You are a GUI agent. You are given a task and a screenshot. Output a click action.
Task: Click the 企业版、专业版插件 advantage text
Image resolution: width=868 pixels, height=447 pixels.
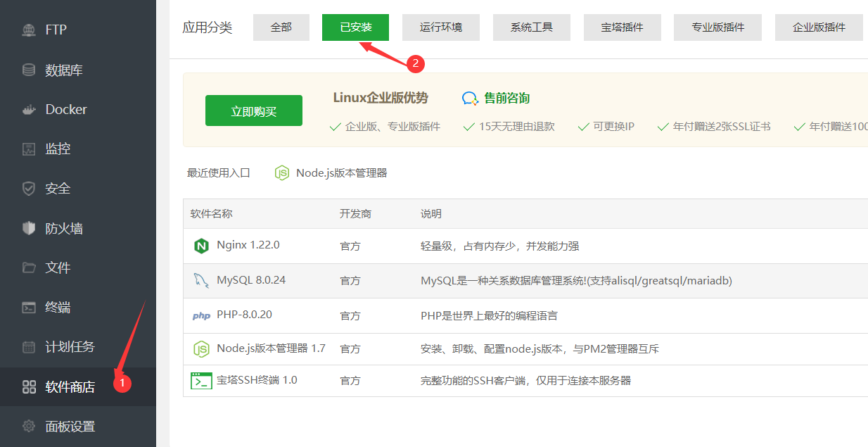(392, 127)
